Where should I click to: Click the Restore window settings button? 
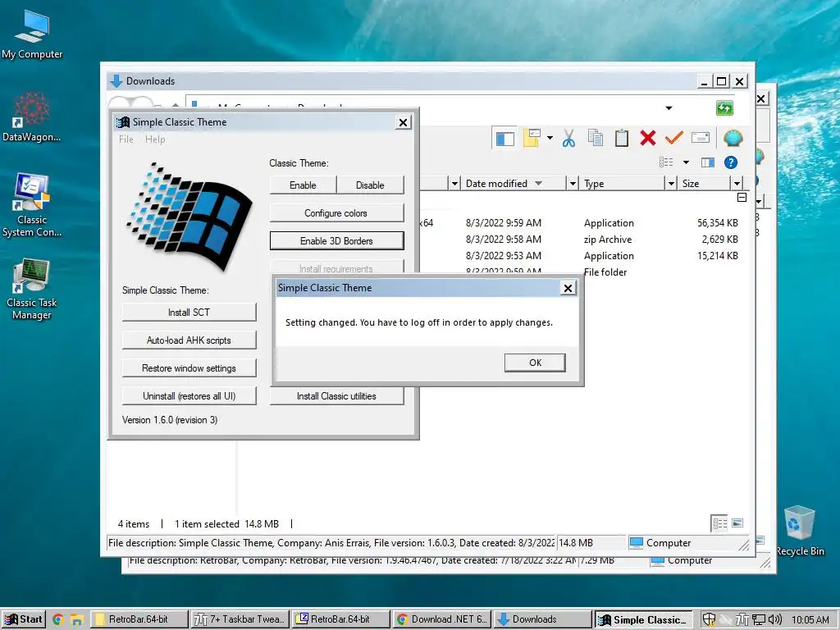coord(189,368)
